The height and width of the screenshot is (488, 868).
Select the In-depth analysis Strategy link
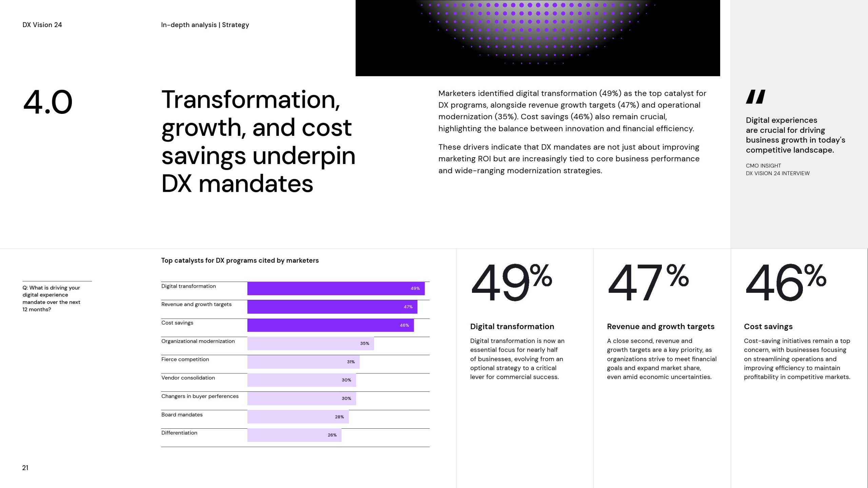click(205, 24)
